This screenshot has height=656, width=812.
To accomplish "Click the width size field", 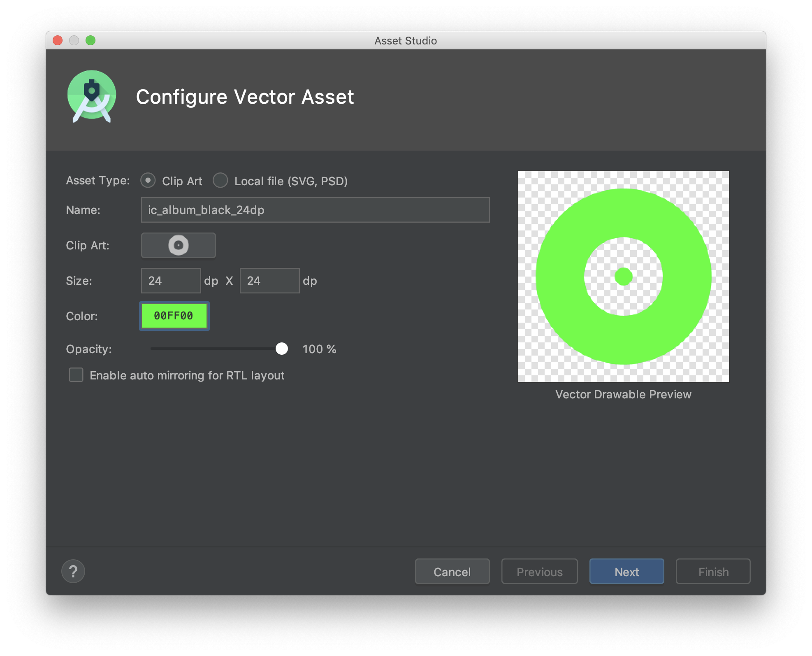I will coord(171,281).
